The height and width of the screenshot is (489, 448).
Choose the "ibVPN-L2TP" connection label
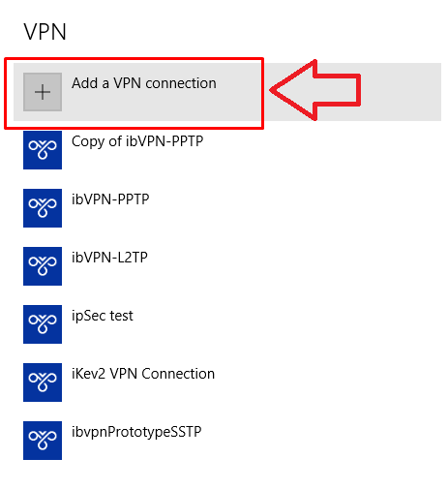(109, 258)
